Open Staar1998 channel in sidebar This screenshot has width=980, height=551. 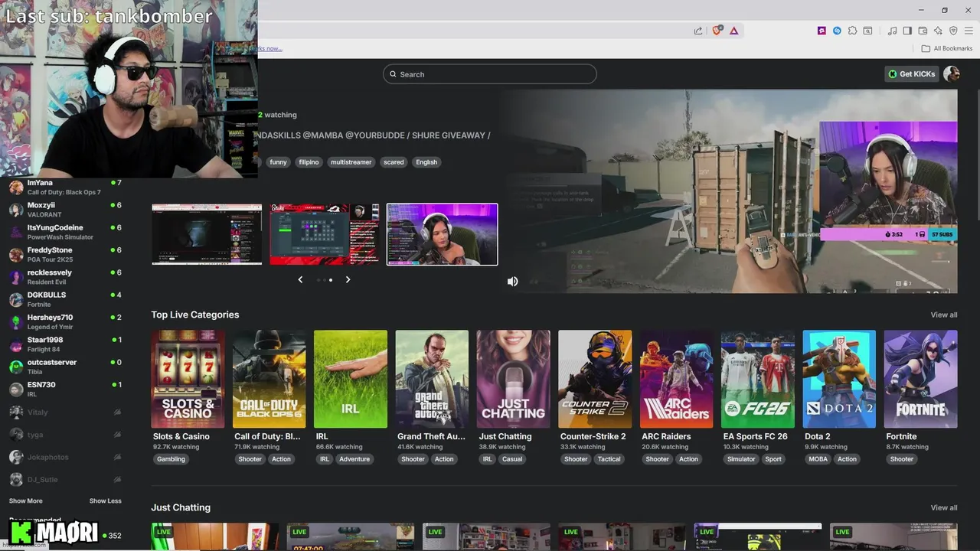65,344
